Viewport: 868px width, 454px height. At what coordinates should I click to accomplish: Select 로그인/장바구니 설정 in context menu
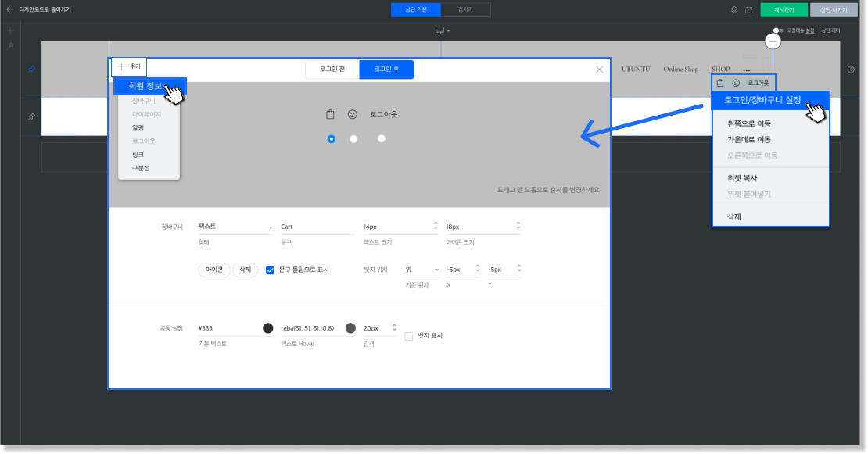pyautogui.click(x=770, y=100)
